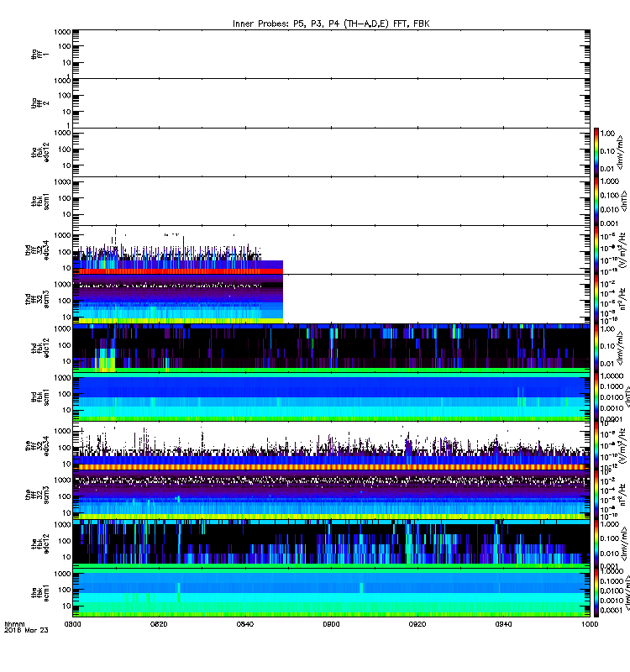
Task: Click the the fff 32 scm3 spectrogram panel
Action: point(331,495)
